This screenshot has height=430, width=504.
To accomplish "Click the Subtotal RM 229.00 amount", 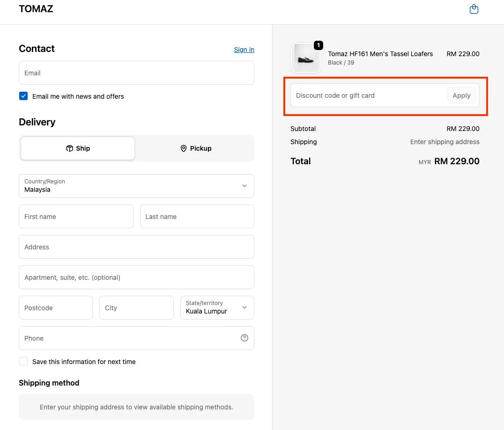I will (463, 129).
